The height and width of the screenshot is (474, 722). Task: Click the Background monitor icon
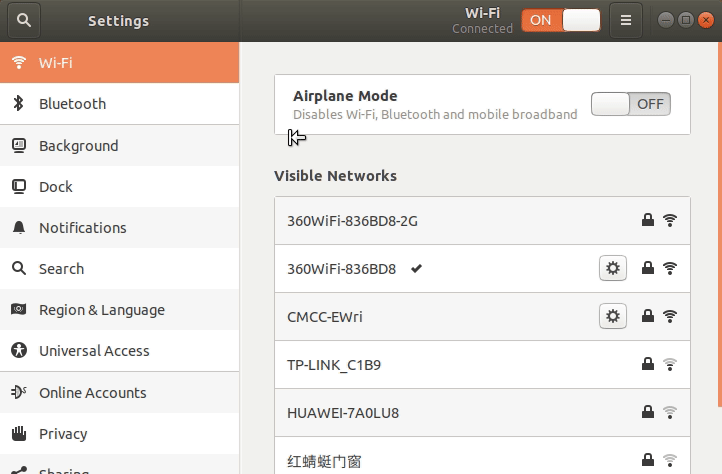coord(19,146)
